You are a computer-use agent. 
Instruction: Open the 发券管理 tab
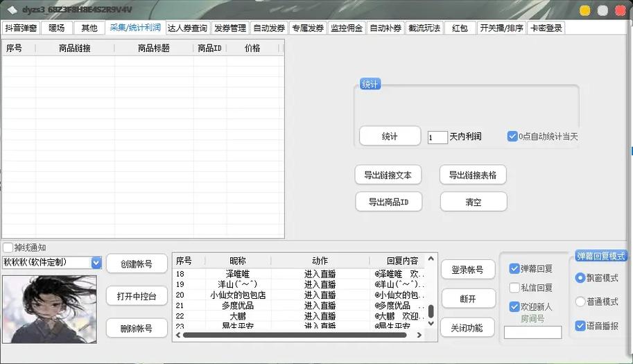point(230,28)
